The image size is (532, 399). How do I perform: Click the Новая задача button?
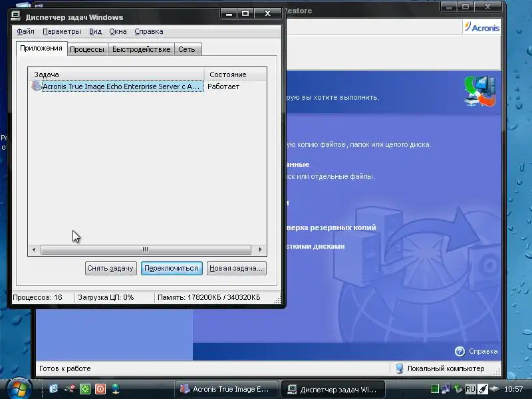(x=237, y=269)
